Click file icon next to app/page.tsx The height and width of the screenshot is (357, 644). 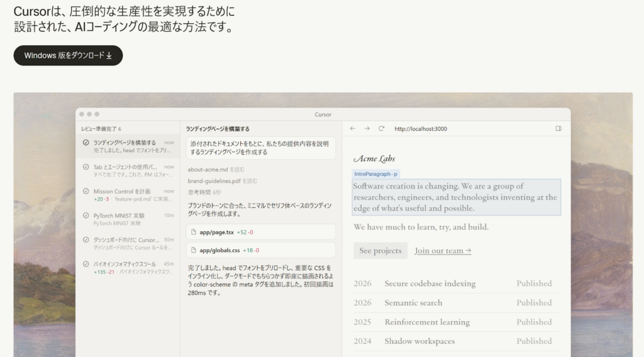[x=194, y=232]
